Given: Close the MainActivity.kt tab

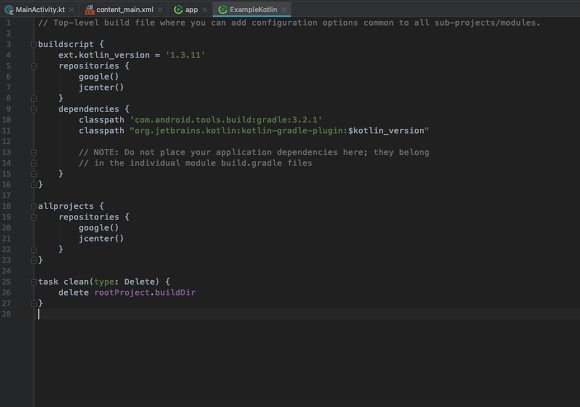Looking at the screenshot, I should (x=71, y=10).
